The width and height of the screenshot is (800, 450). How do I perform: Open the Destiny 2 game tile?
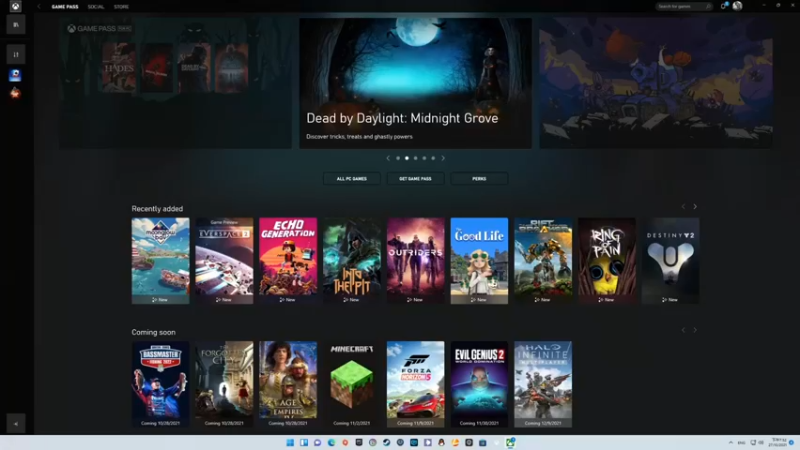(670, 261)
